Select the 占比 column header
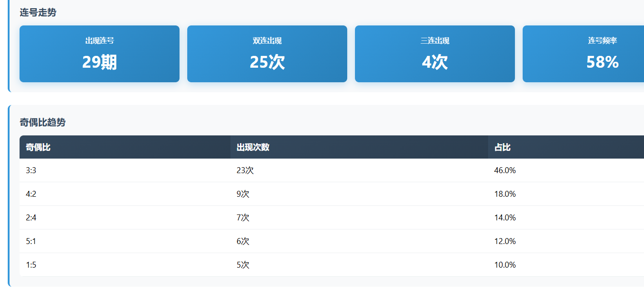This screenshot has height=289, width=644. (502, 147)
